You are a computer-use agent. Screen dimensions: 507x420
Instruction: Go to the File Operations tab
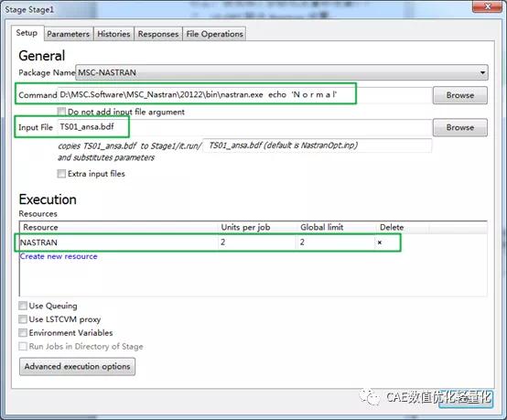214,34
